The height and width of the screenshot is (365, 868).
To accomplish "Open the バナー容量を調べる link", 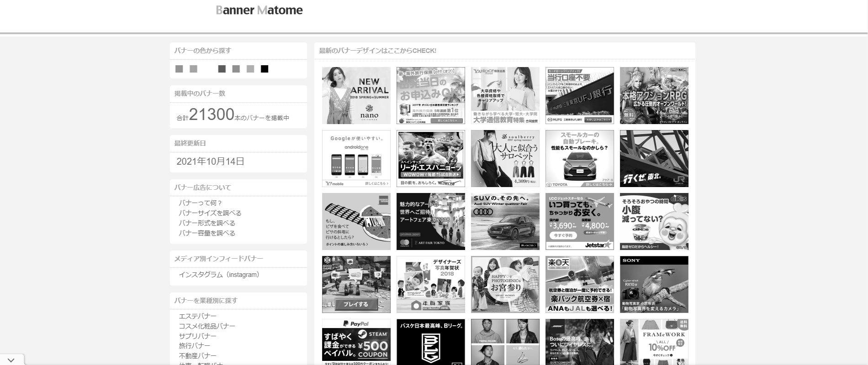I will pyautogui.click(x=206, y=233).
